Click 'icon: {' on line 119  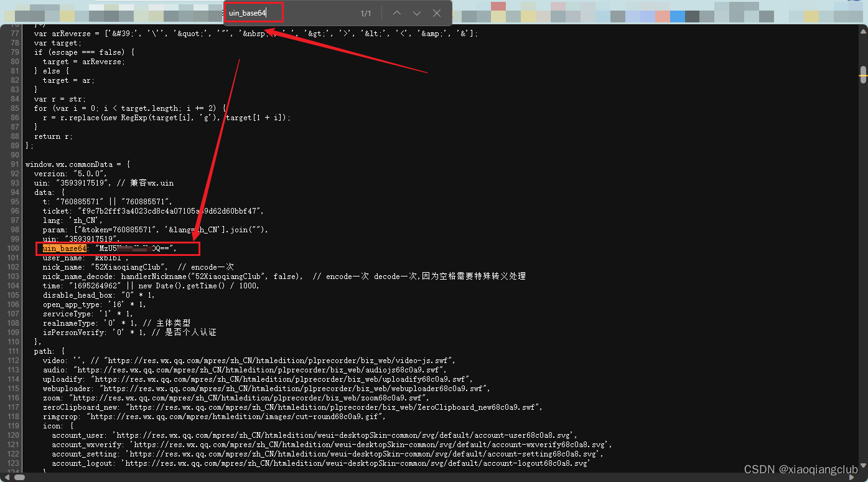[x=58, y=426]
